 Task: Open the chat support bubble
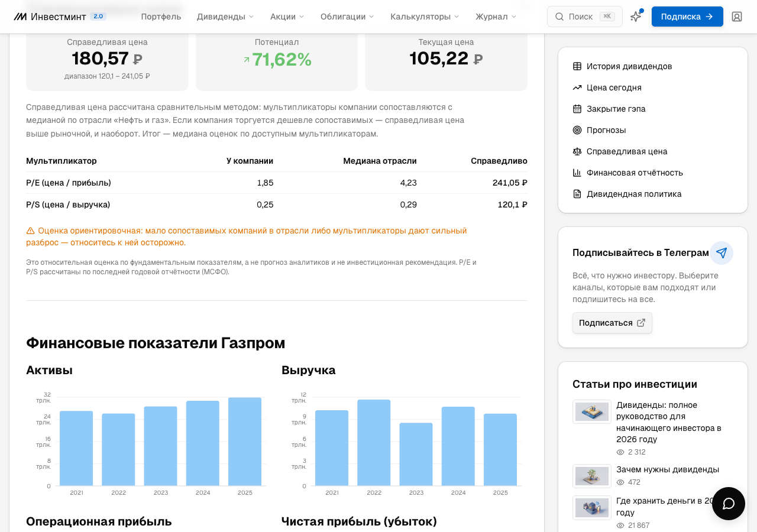pyautogui.click(x=729, y=504)
